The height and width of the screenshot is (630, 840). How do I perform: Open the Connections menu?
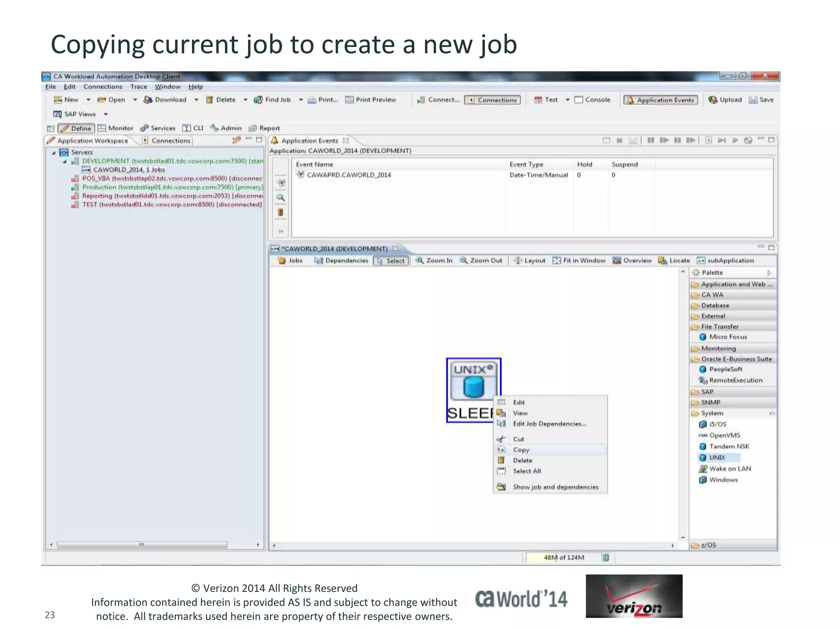pos(103,87)
